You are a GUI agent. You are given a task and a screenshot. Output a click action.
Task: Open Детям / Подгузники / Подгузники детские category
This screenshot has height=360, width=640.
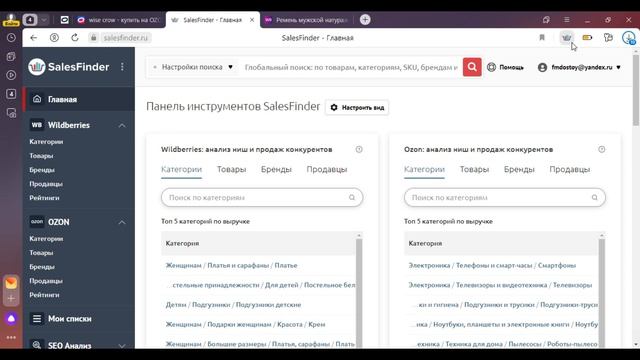[x=233, y=305]
